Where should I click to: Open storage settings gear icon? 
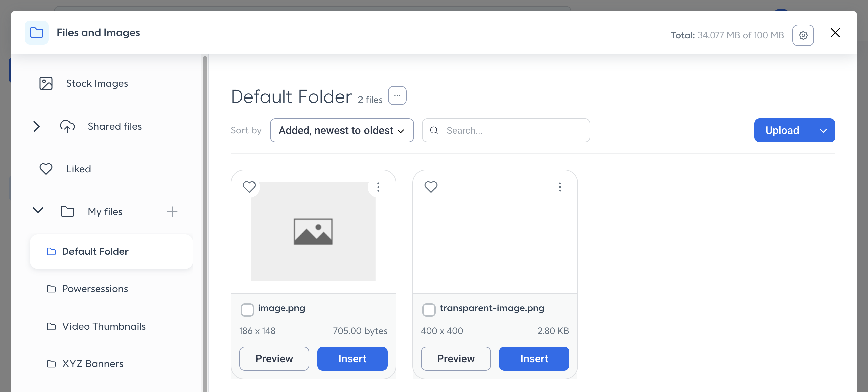[x=803, y=35]
